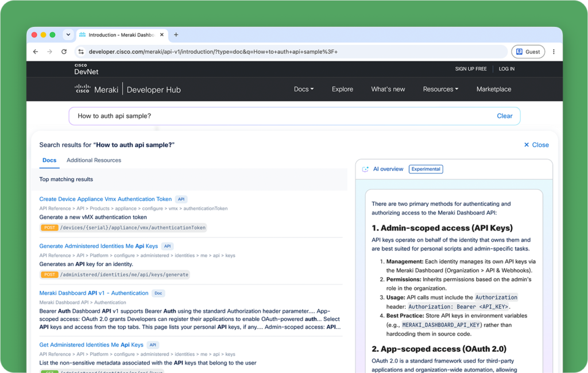This screenshot has width=588, height=373.
Task: Clear the search query
Action: [x=504, y=116]
